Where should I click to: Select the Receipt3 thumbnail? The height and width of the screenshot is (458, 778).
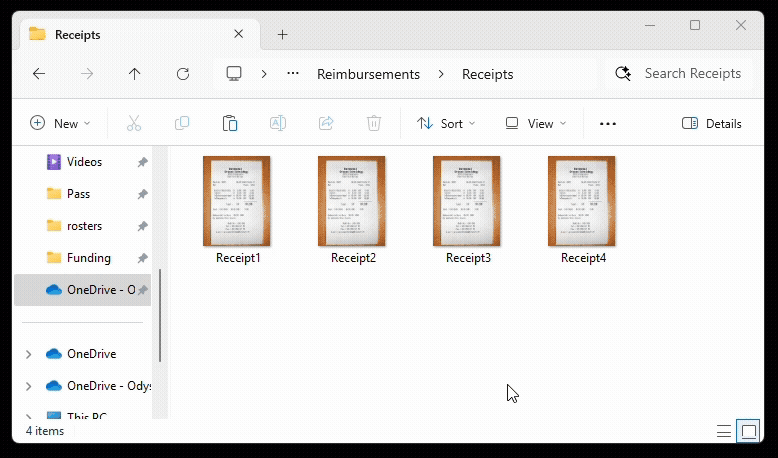pos(467,201)
